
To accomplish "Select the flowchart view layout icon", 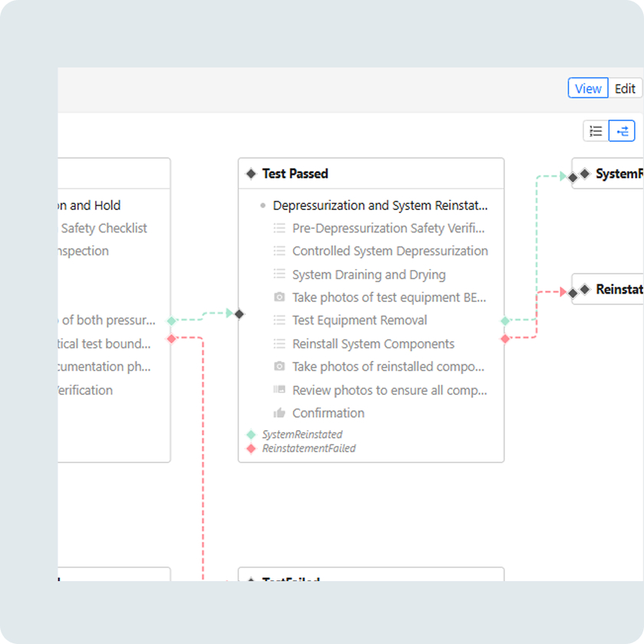I will [x=622, y=131].
